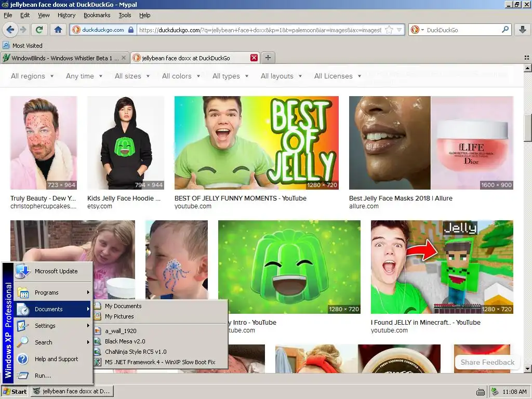532x399 pixels.
Task: Open the History menu
Action: pos(66,15)
